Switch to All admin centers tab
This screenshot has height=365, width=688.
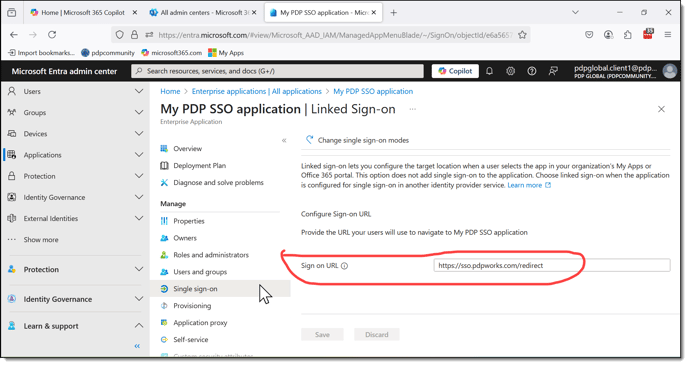tap(200, 13)
